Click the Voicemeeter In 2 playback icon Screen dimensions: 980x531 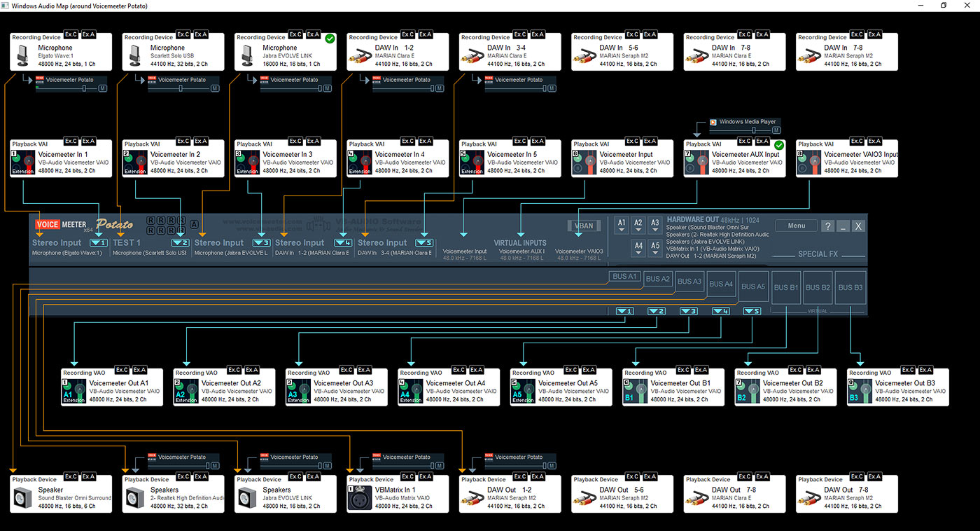pyautogui.click(x=135, y=162)
